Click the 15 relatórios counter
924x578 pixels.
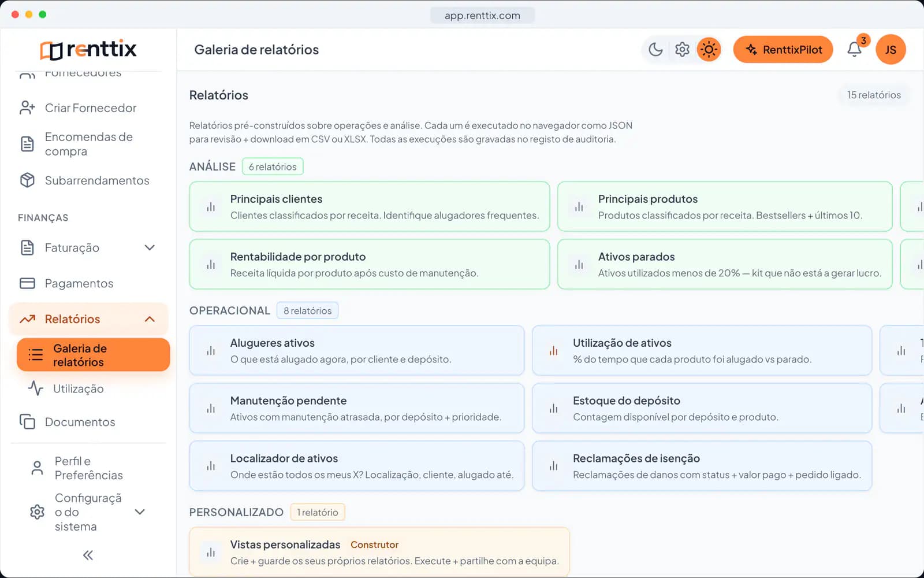[x=874, y=95]
